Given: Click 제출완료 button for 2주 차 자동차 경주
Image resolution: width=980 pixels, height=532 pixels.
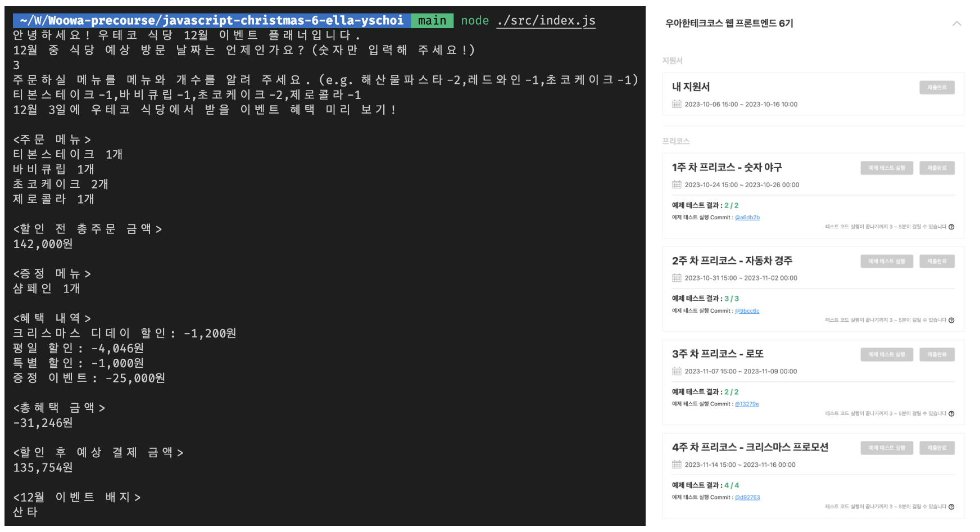Looking at the screenshot, I should (937, 261).
